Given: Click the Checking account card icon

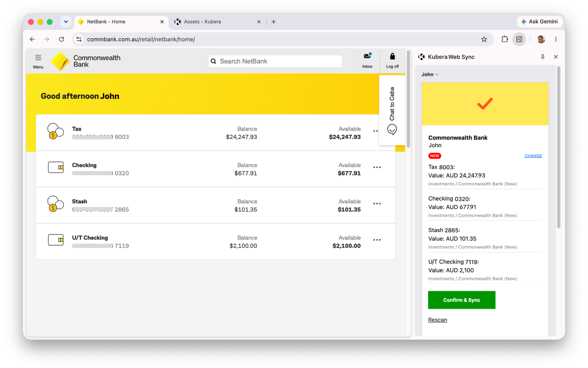Looking at the screenshot, I should (x=56, y=167).
